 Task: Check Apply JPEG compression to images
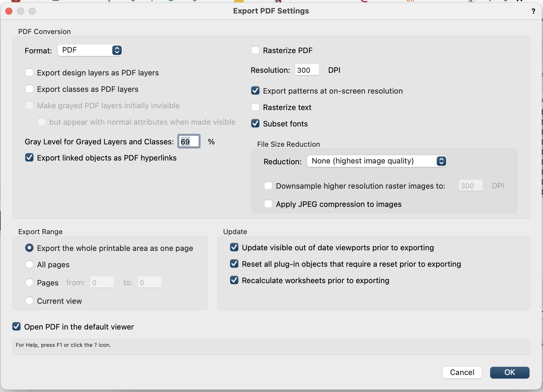pos(268,204)
